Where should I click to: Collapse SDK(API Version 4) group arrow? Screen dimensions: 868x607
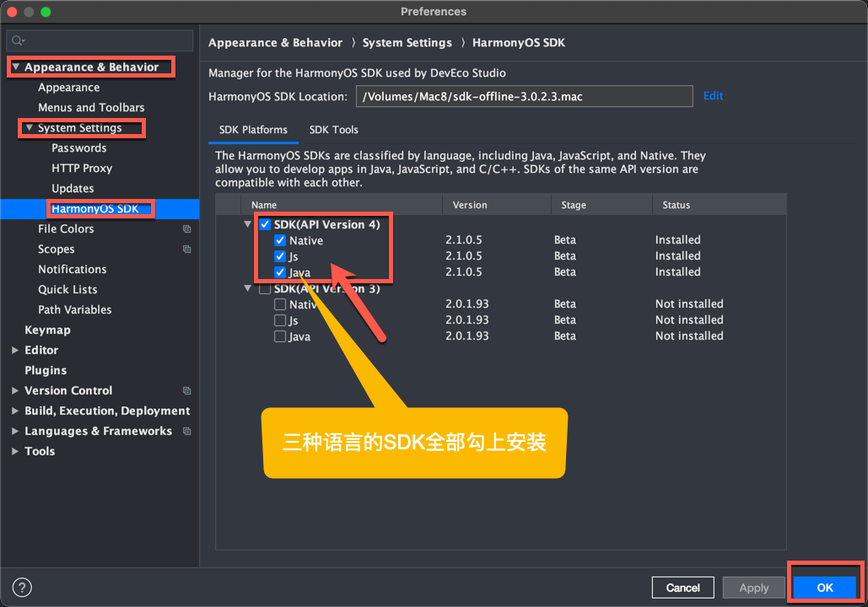coord(248,224)
